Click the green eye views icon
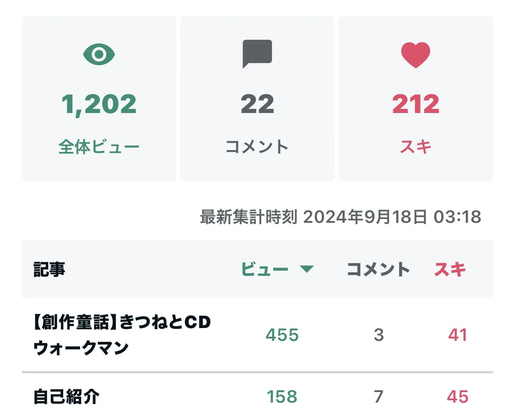The image size is (515, 420). [x=99, y=54]
